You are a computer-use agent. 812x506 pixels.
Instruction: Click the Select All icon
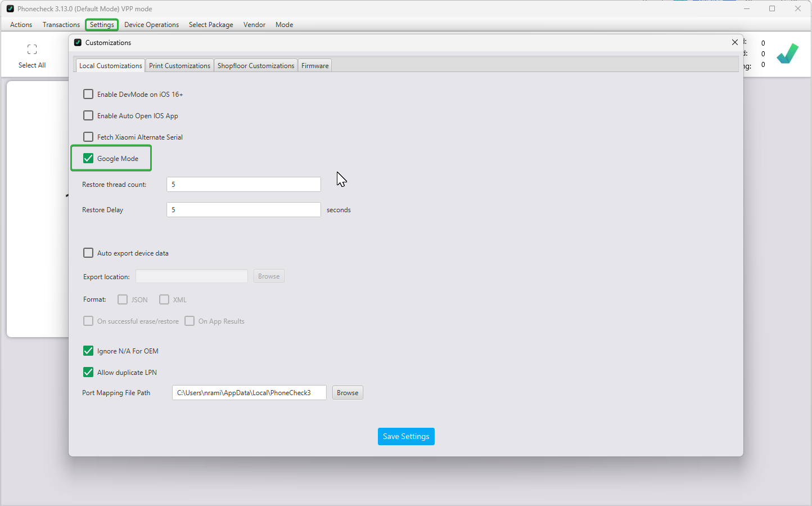(x=32, y=50)
